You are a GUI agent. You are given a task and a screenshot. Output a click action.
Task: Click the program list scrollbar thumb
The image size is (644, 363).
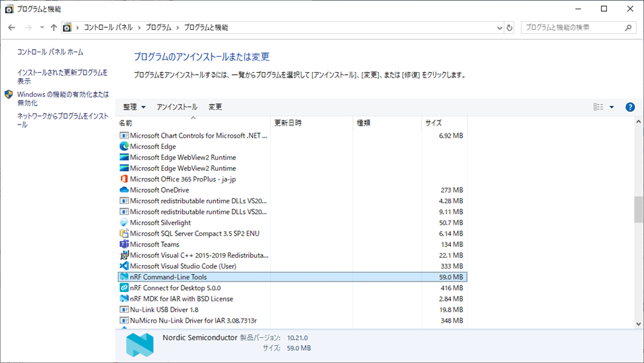(638, 209)
